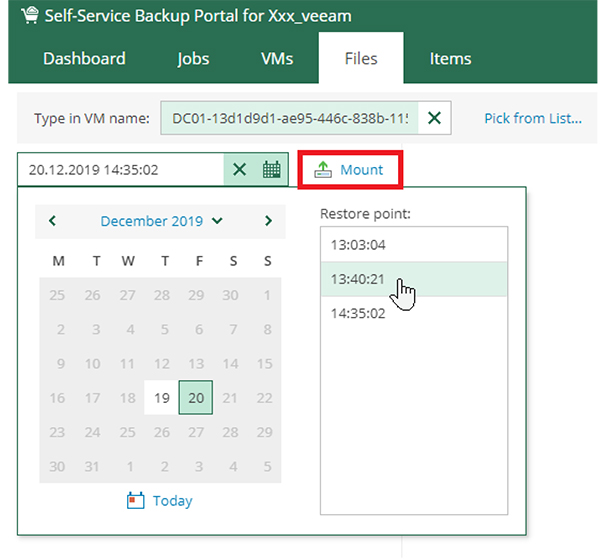The width and height of the screenshot is (600, 559).
Task: Go to previous month arrow
Action: [52, 221]
